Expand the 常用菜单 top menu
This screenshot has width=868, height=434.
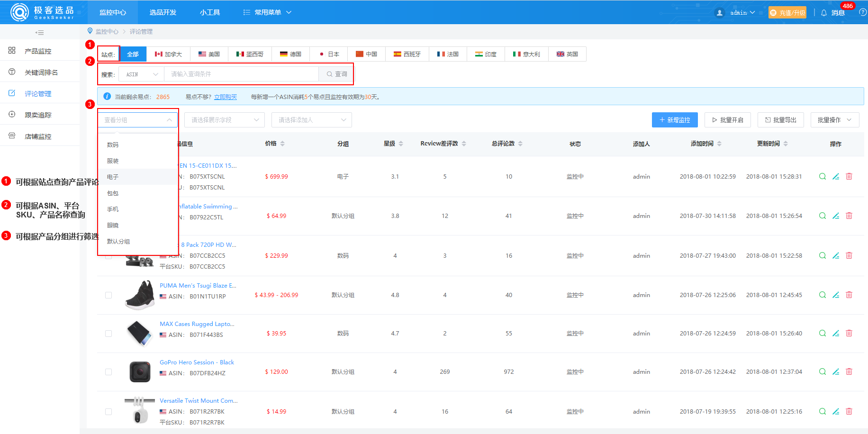click(267, 12)
